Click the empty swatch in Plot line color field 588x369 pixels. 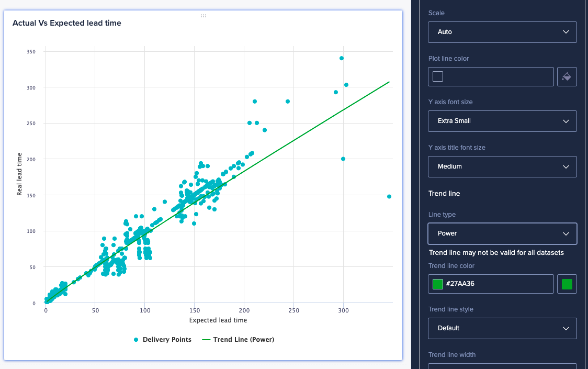click(438, 77)
